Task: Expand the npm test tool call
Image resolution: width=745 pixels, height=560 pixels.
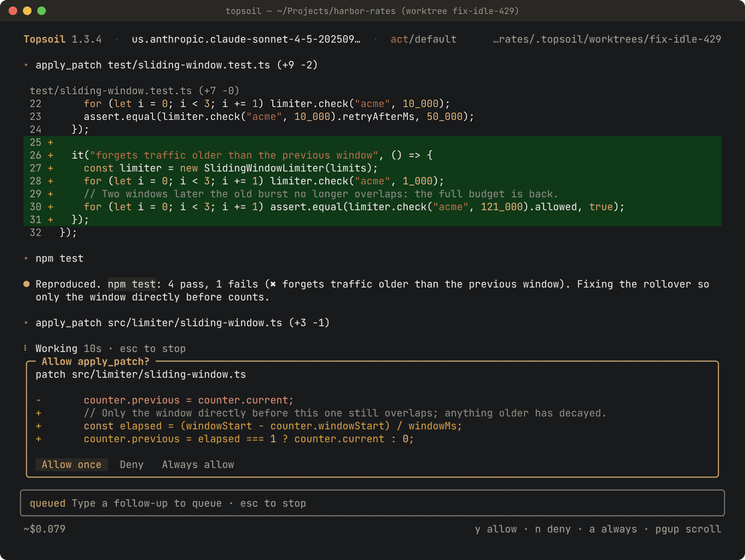Action: tap(53, 258)
